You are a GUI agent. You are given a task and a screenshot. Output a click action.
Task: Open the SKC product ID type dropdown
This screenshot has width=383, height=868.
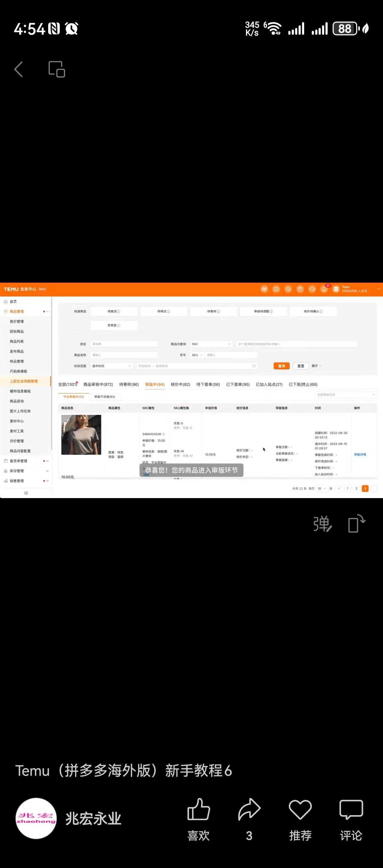point(212,344)
